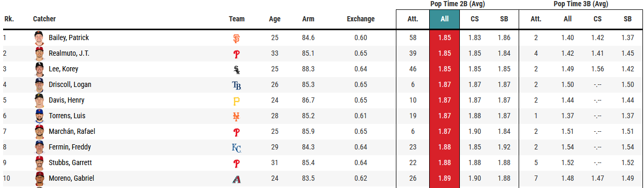
Task: Click the Rk. column header
Action: [9, 19]
